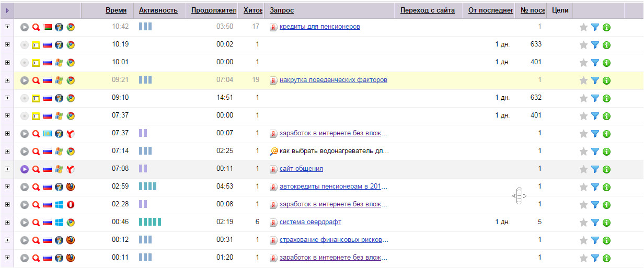Open visit info via green icon in 10:19 row

(607, 45)
